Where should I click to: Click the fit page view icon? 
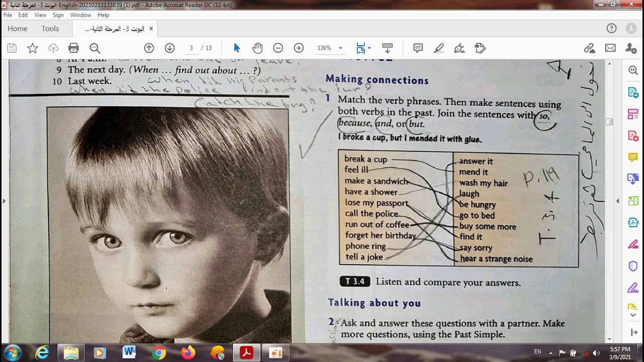pos(360,48)
